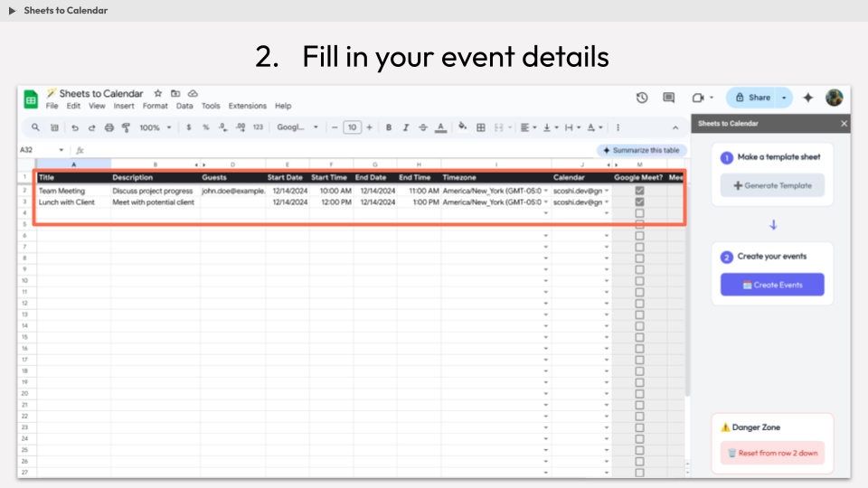Open the horizontal align dropdown
Viewport: 868px width, 488px height.
pos(529,127)
